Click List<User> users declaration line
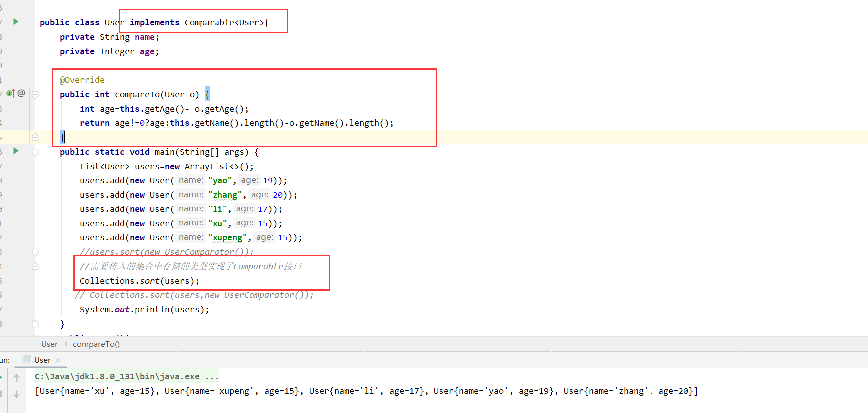Image resolution: width=868 pixels, height=413 pixels. click(x=167, y=166)
